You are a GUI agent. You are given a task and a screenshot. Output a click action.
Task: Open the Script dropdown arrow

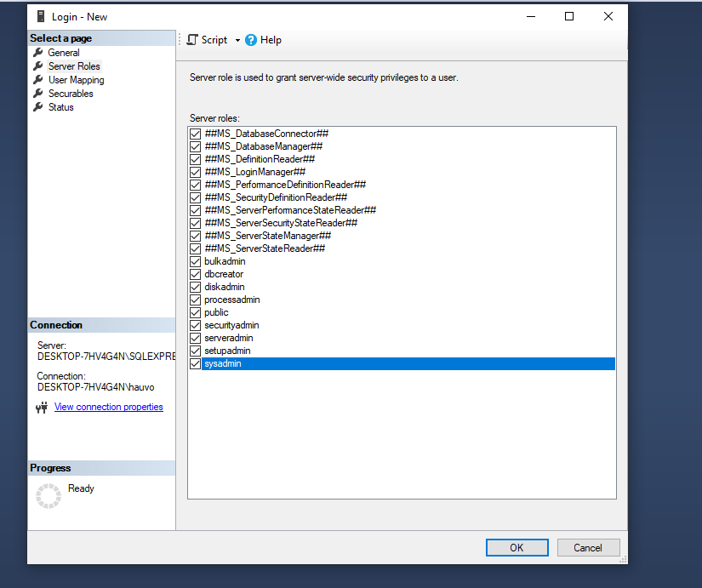(237, 40)
